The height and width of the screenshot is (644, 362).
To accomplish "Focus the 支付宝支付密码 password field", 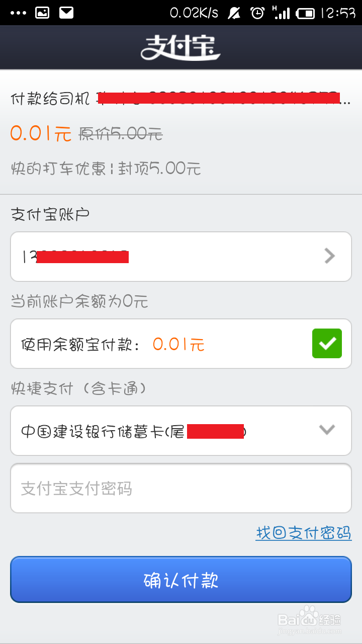I will pos(181,488).
